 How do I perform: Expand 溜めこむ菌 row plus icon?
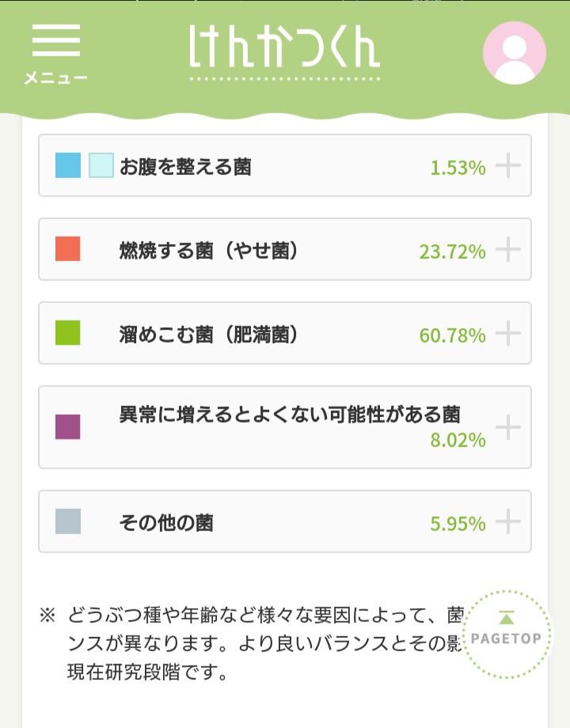coord(507,334)
